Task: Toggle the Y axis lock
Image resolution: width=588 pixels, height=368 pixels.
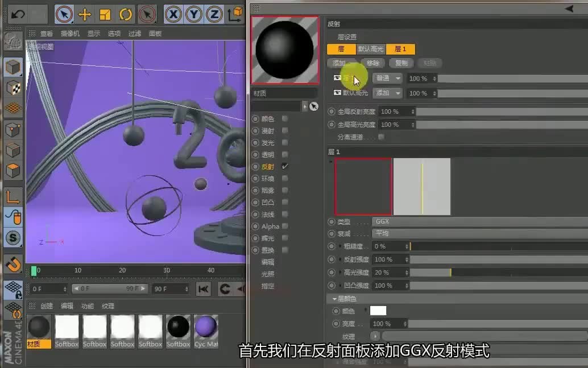Action: (194, 14)
